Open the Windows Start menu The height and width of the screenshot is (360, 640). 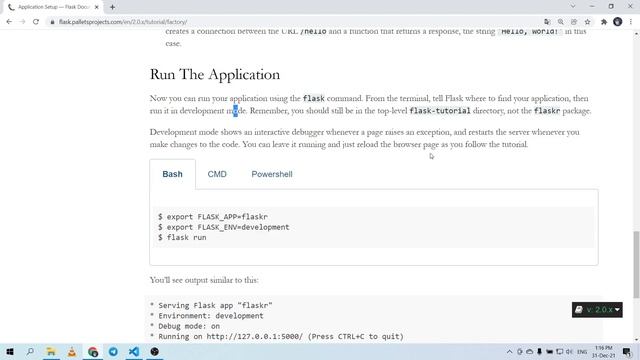[x=10, y=351]
